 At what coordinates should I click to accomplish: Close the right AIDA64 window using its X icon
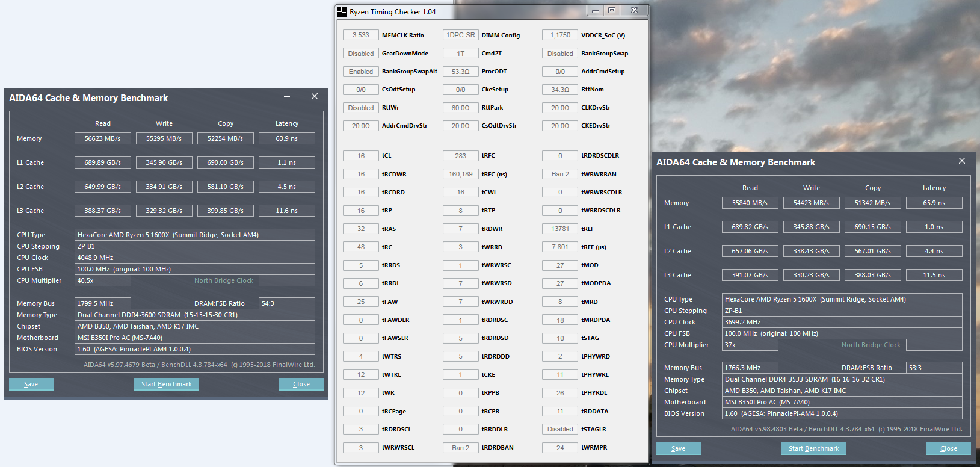tap(962, 161)
